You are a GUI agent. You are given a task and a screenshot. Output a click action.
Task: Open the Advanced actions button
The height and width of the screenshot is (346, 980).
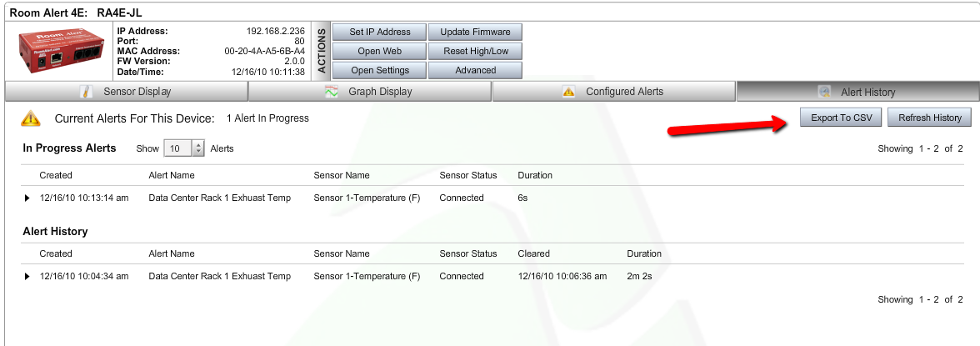(x=475, y=70)
